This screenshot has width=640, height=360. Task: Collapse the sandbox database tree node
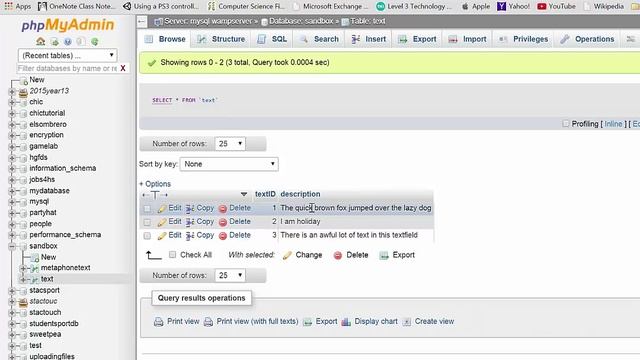tap(12, 246)
